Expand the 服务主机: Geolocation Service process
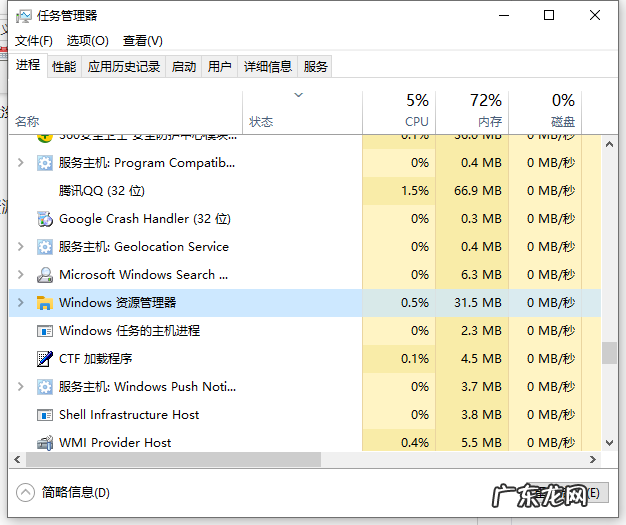626x525 pixels. point(21,247)
